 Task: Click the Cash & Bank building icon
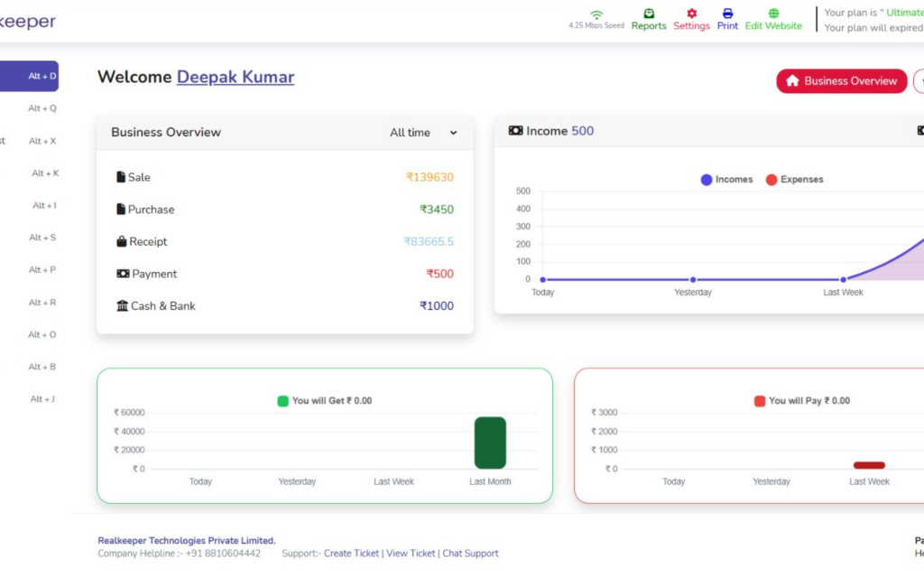click(122, 305)
